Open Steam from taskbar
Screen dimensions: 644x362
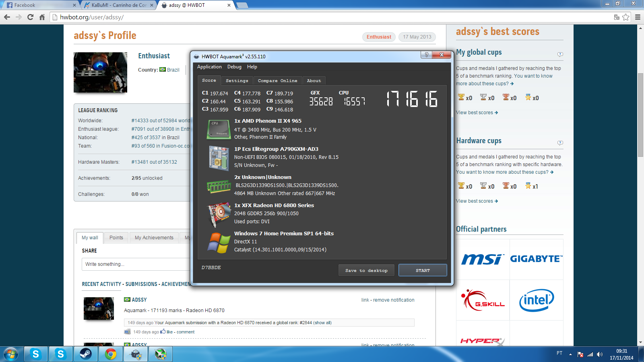[x=86, y=354]
